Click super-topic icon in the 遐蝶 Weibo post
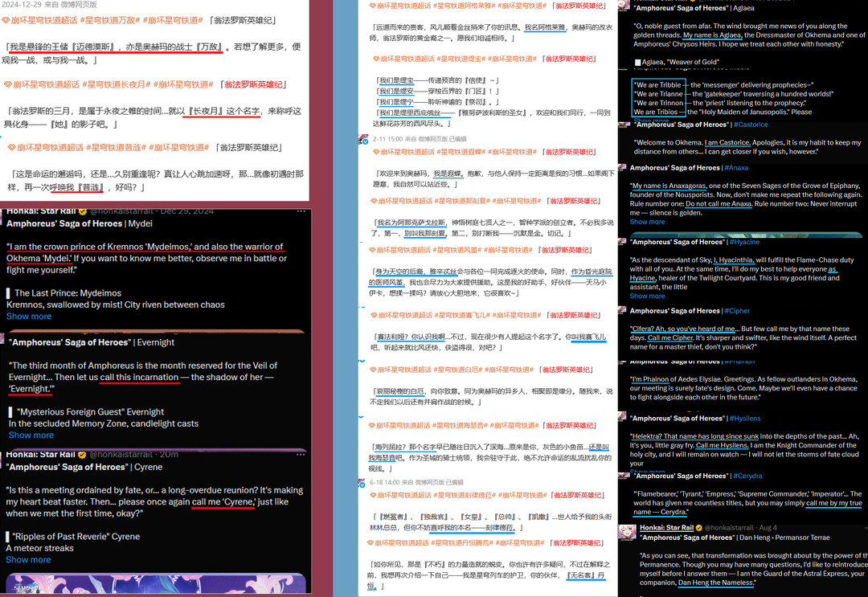Screen dimensions: 868x597 [x=376, y=152]
